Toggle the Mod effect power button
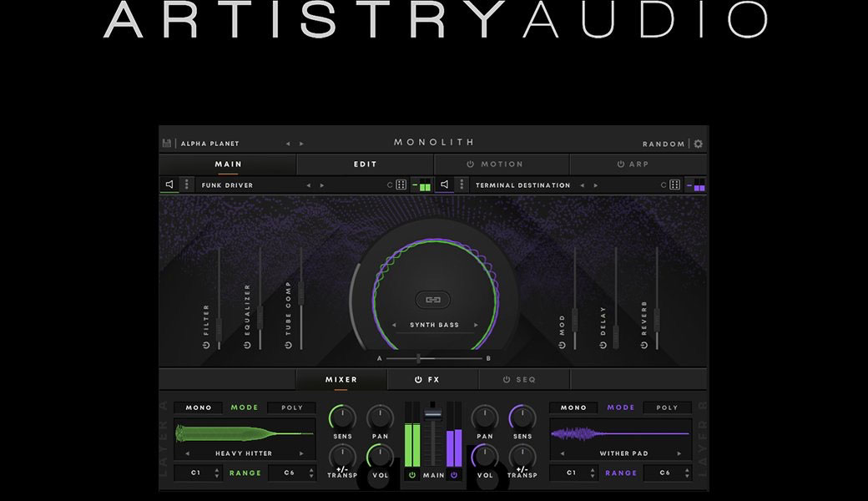Image resolution: width=868 pixels, height=501 pixels. click(562, 345)
